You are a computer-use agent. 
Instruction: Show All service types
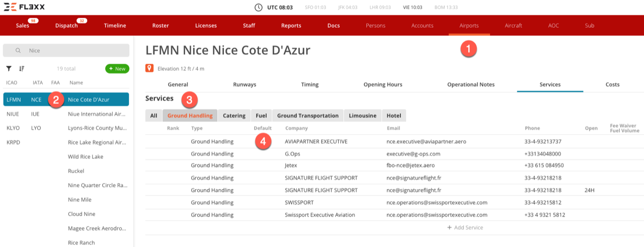153,116
